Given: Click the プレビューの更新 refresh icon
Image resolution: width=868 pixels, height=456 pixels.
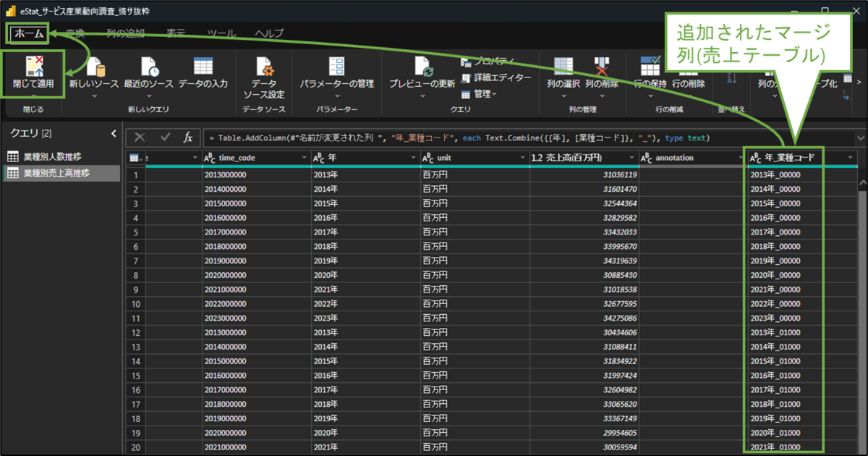Looking at the screenshot, I should click(422, 67).
